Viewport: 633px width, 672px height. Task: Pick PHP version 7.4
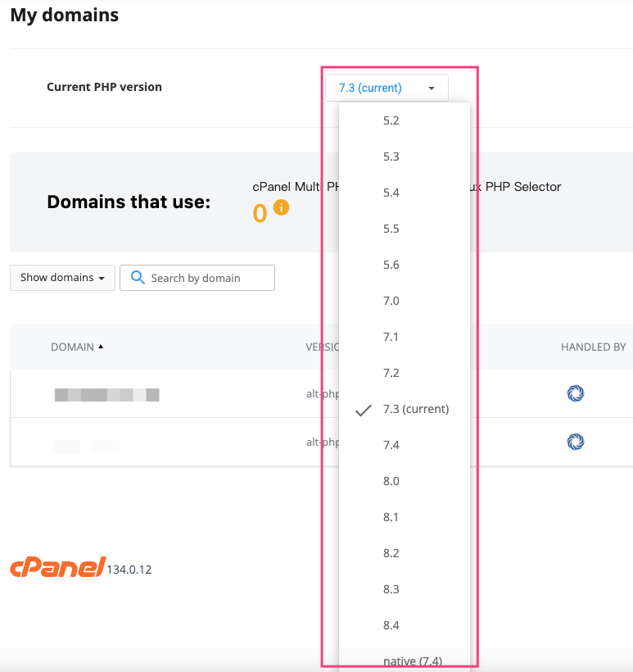[x=391, y=445]
